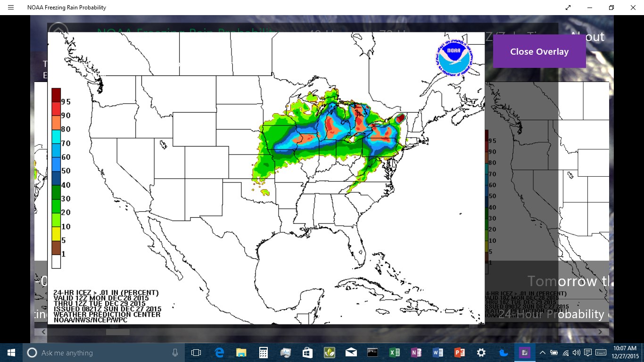Open the Windows Start menu
Screen dimensions: 644x362
point(11,353)
